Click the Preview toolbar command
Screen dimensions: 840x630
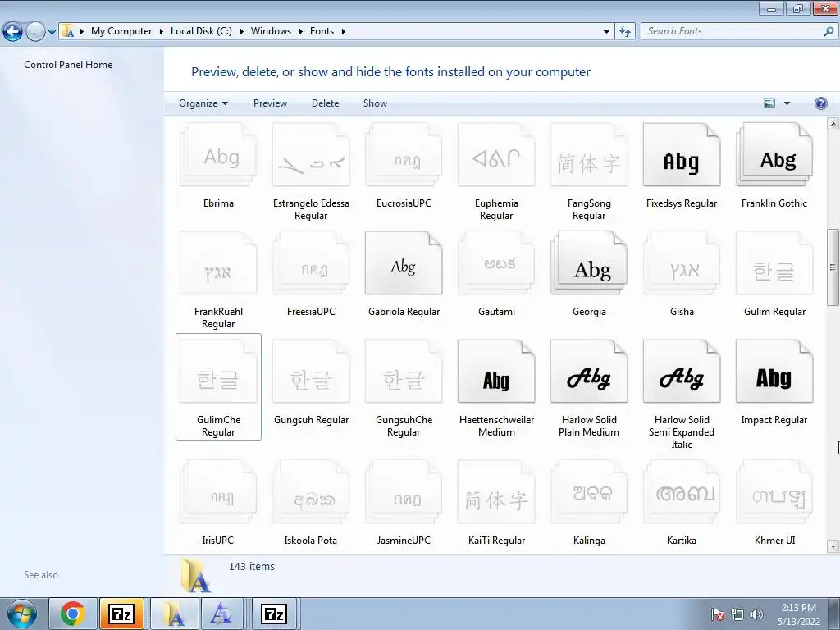270,103
